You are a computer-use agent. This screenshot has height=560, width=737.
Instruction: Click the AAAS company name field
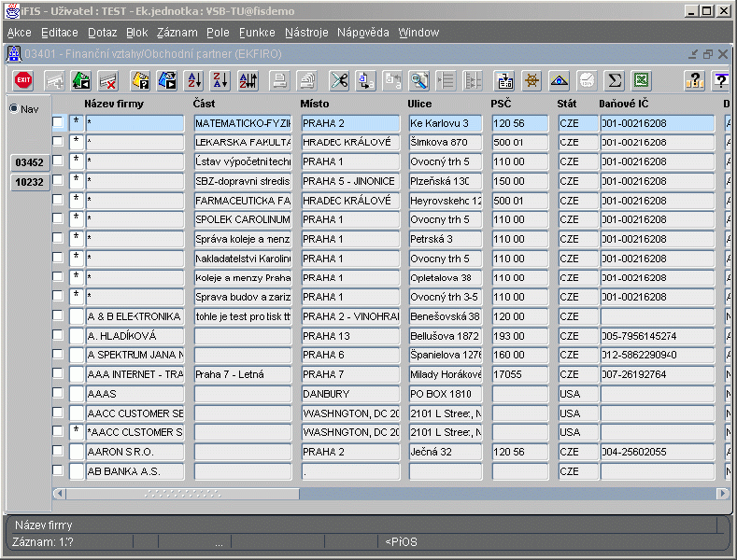(135, 394)
